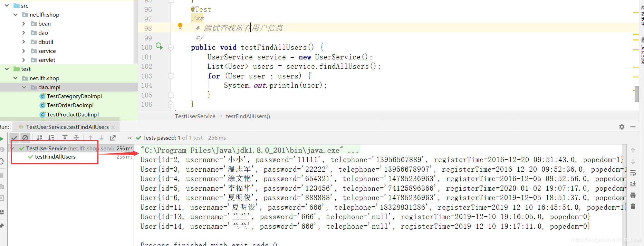Toggle soft-wrap in console output
The image size is (644, 246).
[633, 173]
